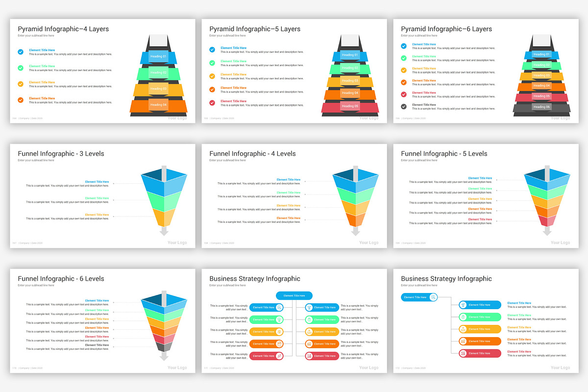Click 'Heading 05' band in Pyramid 5 Layers slide

(x=350, y=106)
